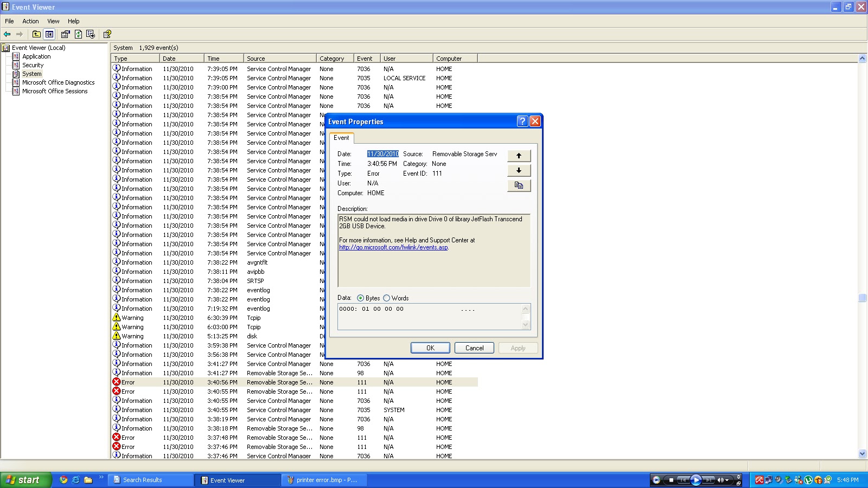
Task: Show next event with down arrow button
Action: click(x=519, y=170)
